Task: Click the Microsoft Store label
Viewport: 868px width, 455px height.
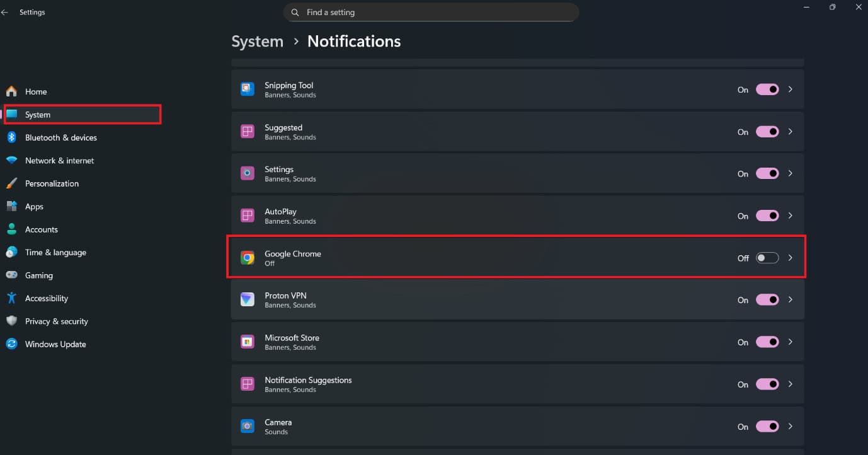Action: click(292, 338)
